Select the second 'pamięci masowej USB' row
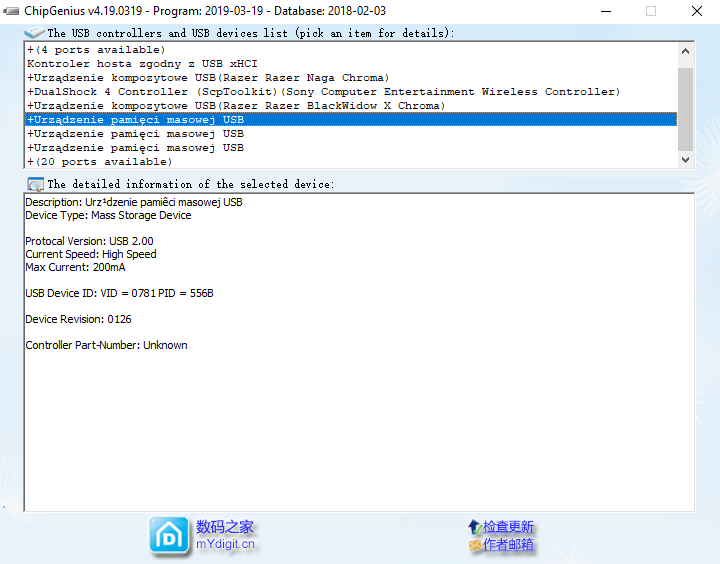The image size is (720, 564). tap(351, 134)
